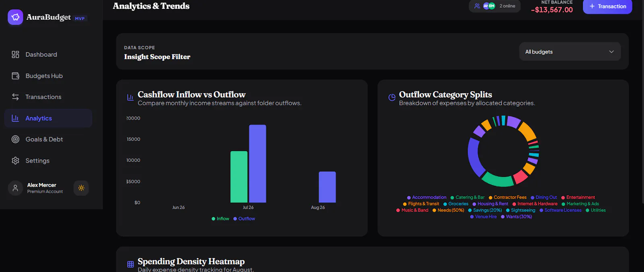
Task: Click the Jun 26 axis label
Action: tap(178, 208)
